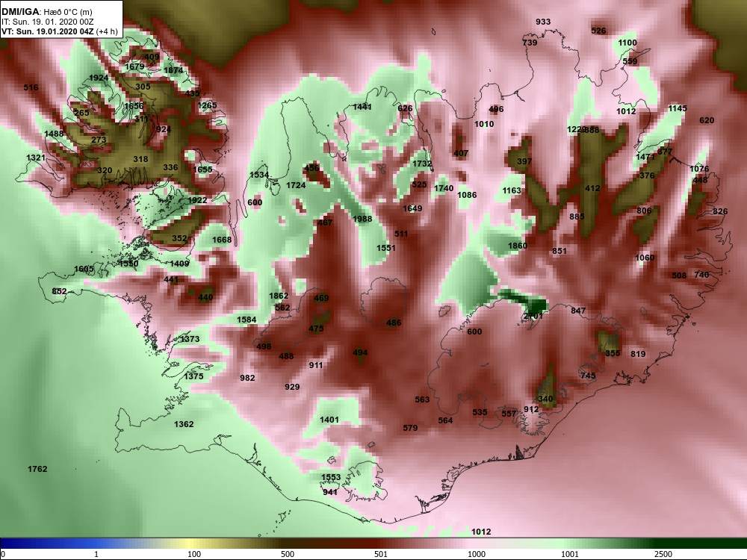Click the map value '1732'
The height and width of the screenshot is (560, 747).
(422, 164)
